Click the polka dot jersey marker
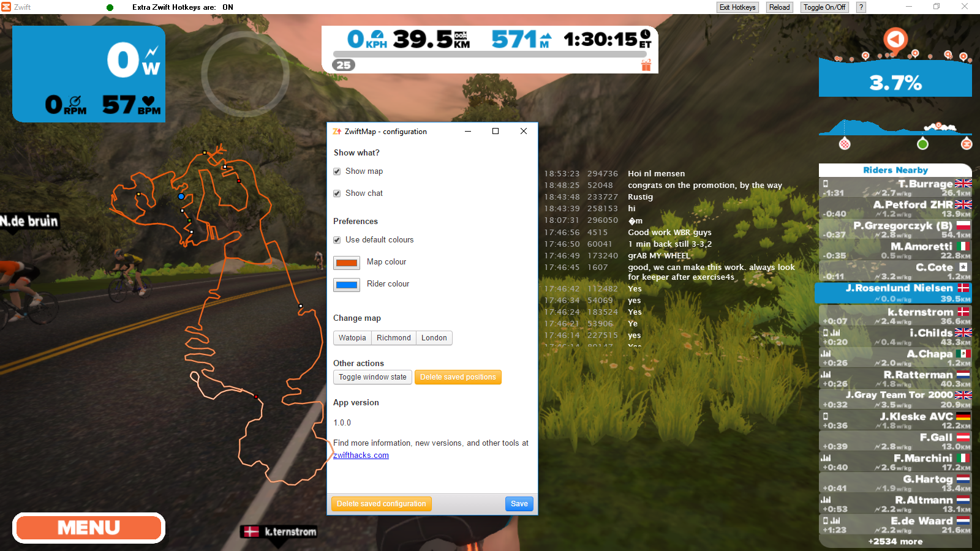 [x=845, y=144]
